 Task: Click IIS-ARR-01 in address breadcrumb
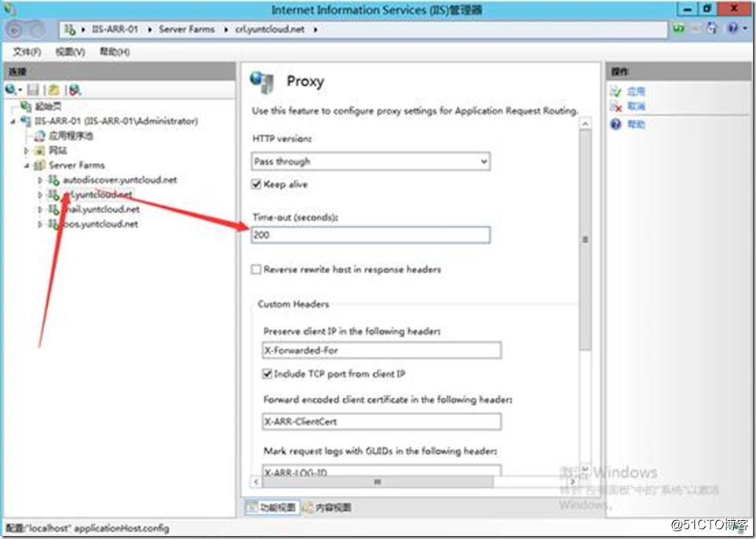click(115, 29)
